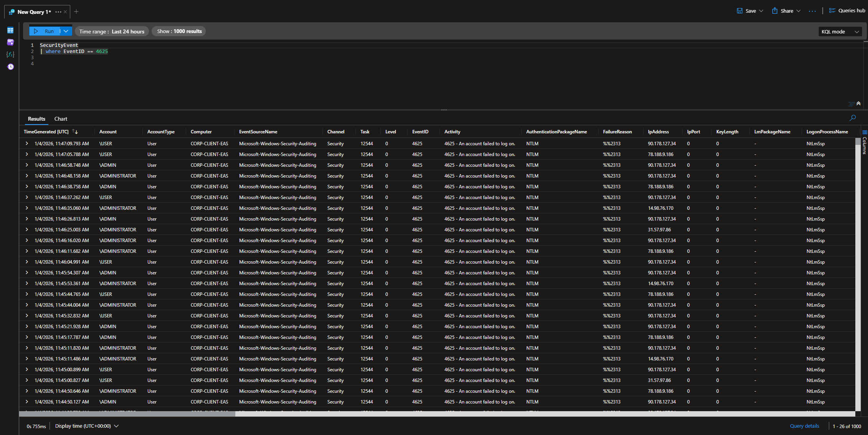Open Display time UTC dropdown
The height and width of the screenshot is (435, 868).
click(x=87, y=426)
